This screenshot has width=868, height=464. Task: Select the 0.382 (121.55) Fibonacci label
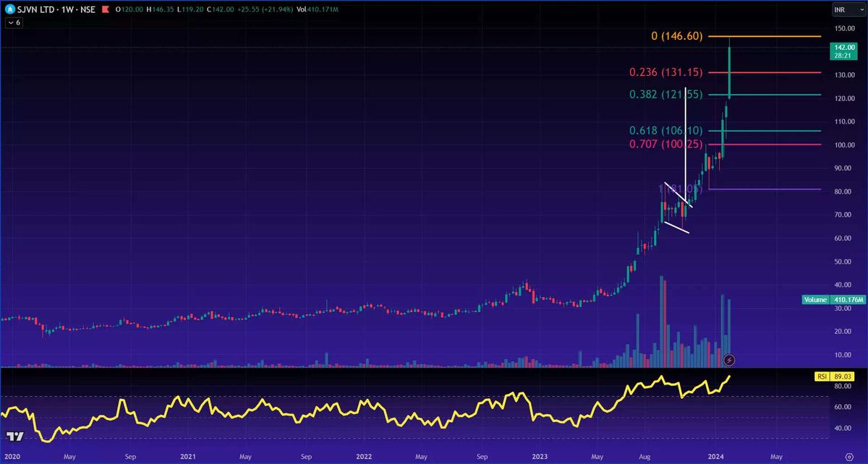click(666, 95)
